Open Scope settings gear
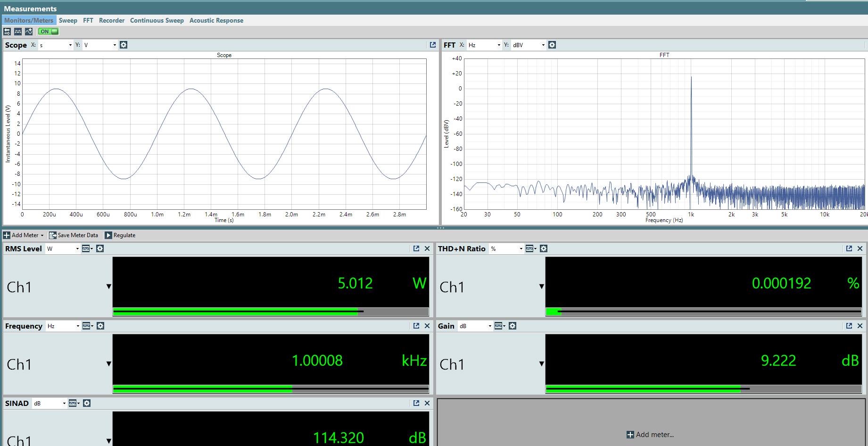Viewport: 868px width, 446px height. [124, 45]
